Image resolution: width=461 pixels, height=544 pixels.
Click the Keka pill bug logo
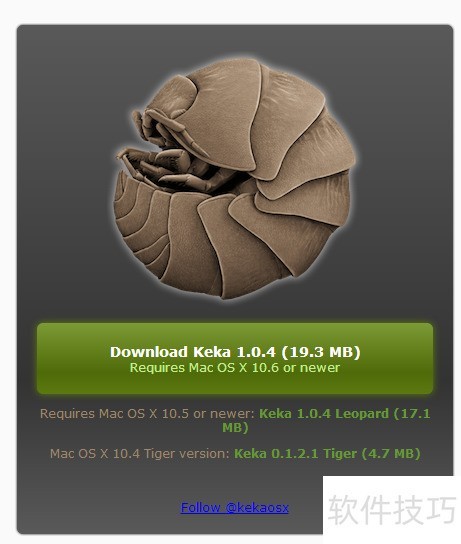coord(235,179)
